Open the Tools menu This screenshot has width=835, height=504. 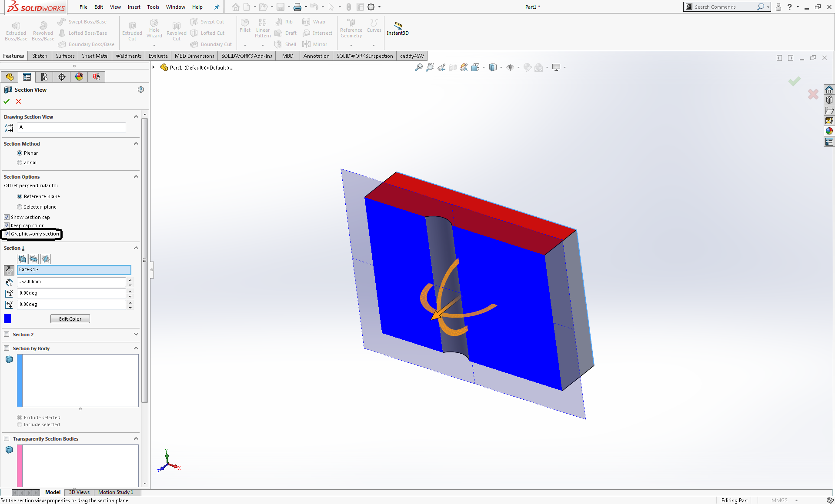coord(153,7)
